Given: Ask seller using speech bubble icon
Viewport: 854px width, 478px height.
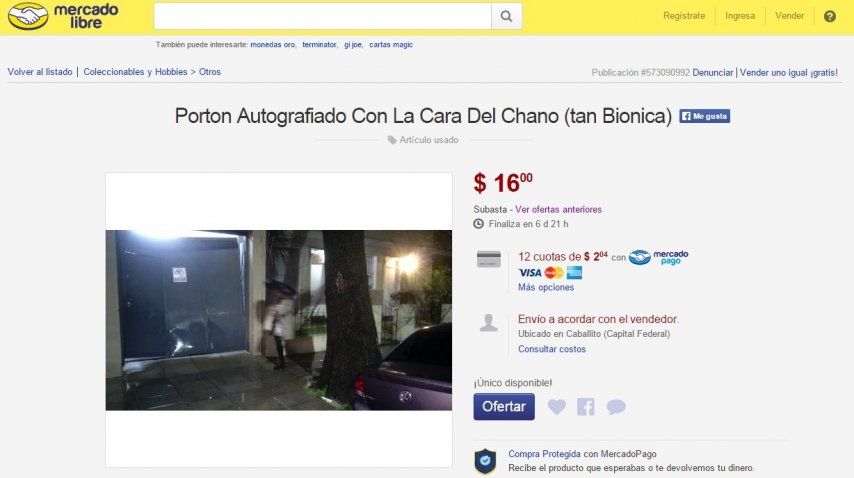Looking at the screenshot, I should pyautogui.click(x=616, y=407).
